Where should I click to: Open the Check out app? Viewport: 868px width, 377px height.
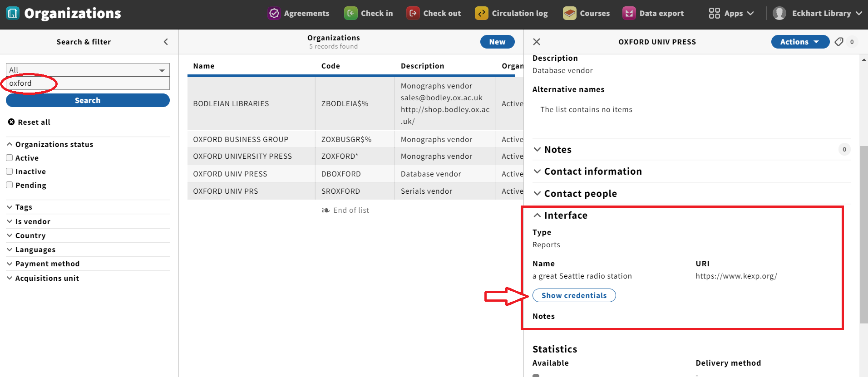tap(434, 13)
